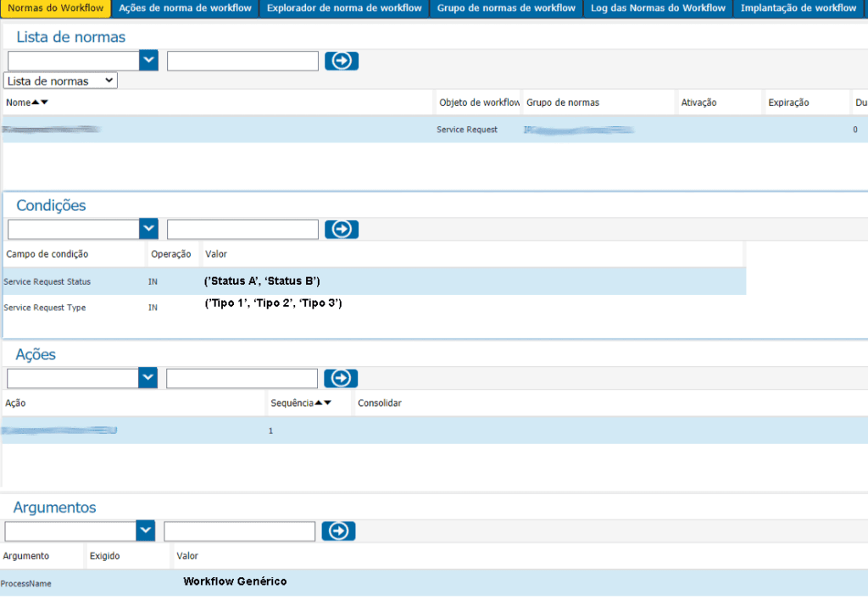Expand search field dropdown in Condições

click(148, 229)
